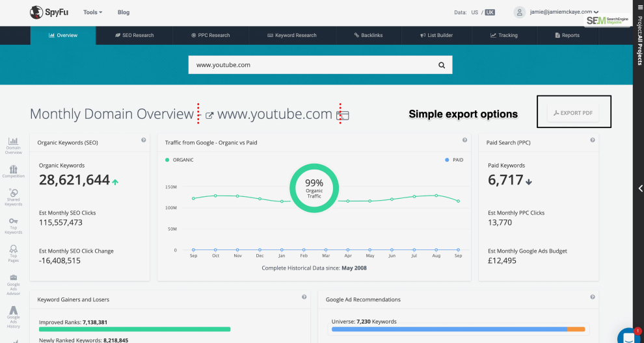Click the blue Universe keywords bar
The width and height of the screenshot is (644, 343).
pos(449,329)
